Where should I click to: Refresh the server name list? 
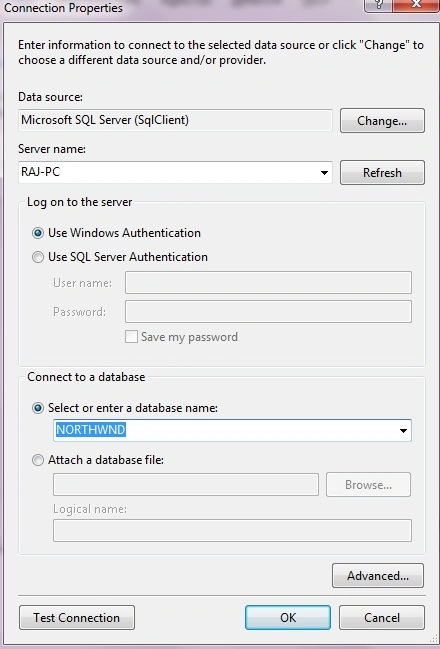[x=382, y=172]
